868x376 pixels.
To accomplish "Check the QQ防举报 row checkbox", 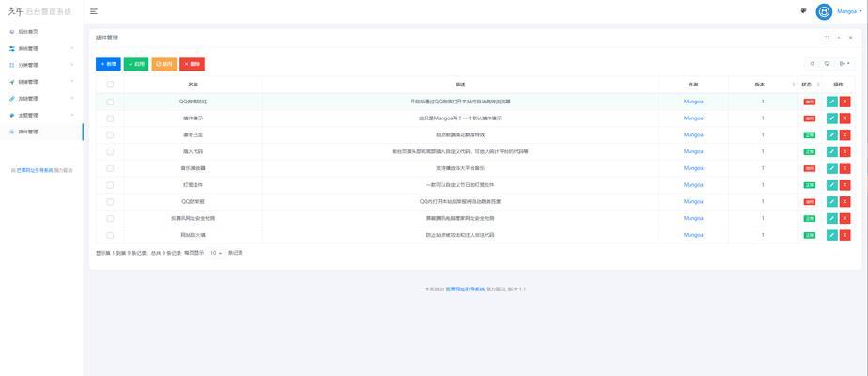I will (110, 201).
